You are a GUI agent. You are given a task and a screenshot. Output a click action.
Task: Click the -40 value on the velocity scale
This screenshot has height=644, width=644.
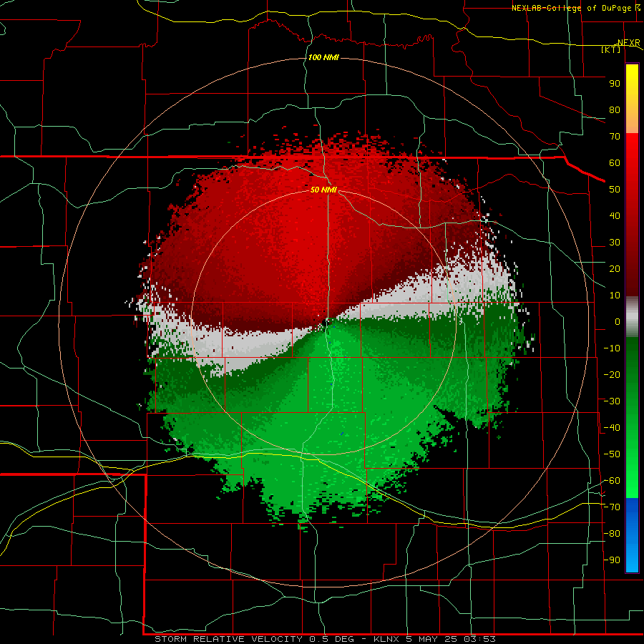click(612, 428)
